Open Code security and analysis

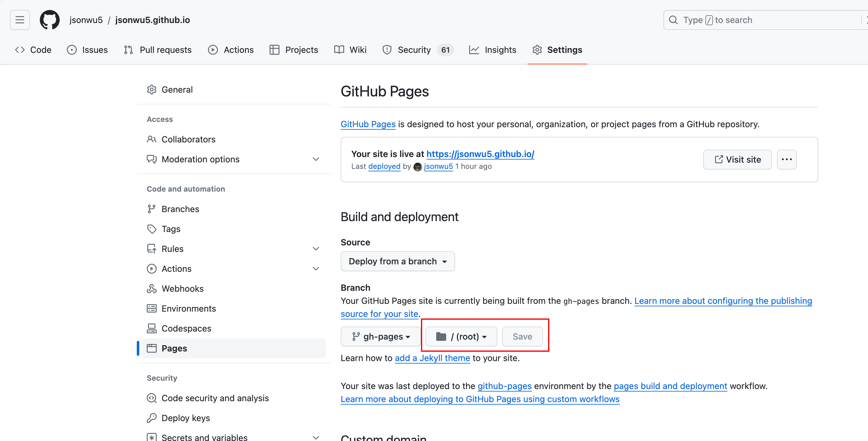point(215,398)
